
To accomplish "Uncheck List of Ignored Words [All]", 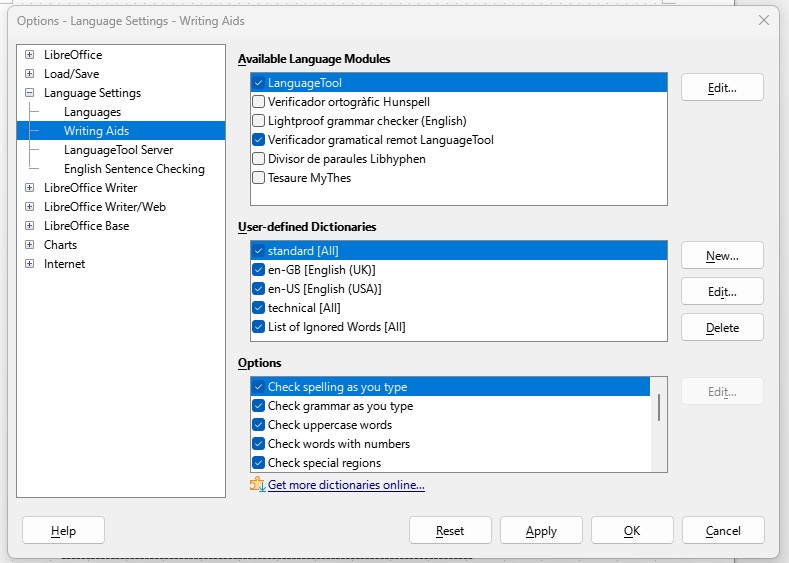I will pyautogui.click(x=259, y=327).
